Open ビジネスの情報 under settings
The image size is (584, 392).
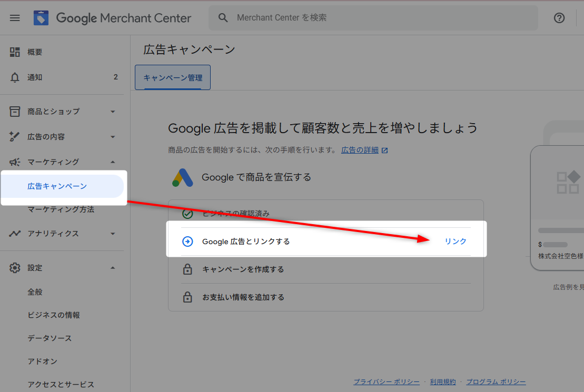point(54,315)
